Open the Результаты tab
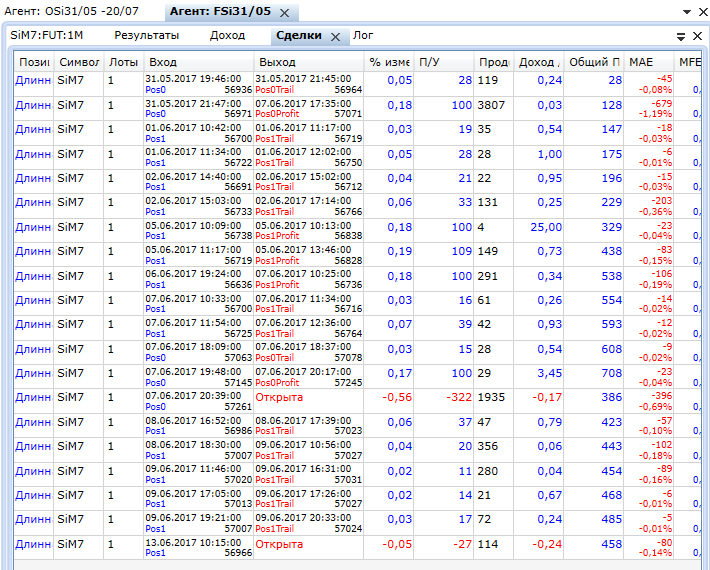Viewport: 710px width, 570px height. coord(146,35)
